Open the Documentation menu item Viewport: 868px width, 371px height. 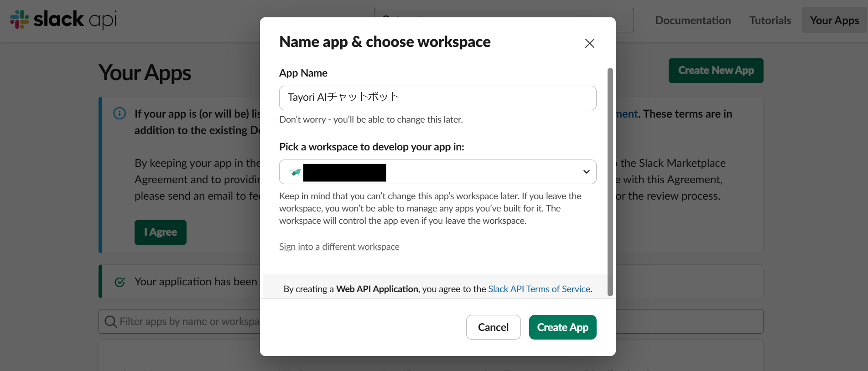point(693,21)
